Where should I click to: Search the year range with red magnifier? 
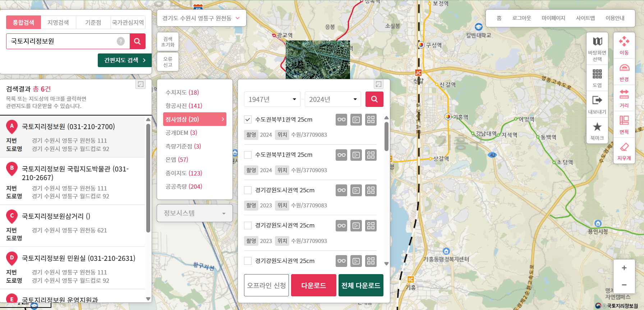coord(374,99)
